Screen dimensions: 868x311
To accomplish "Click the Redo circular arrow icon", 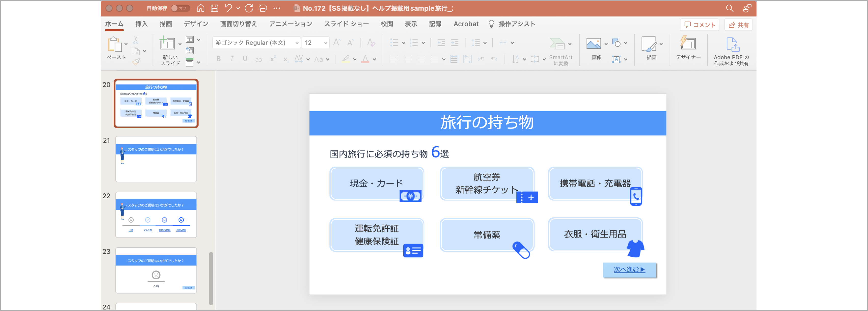I will (249, 8).
